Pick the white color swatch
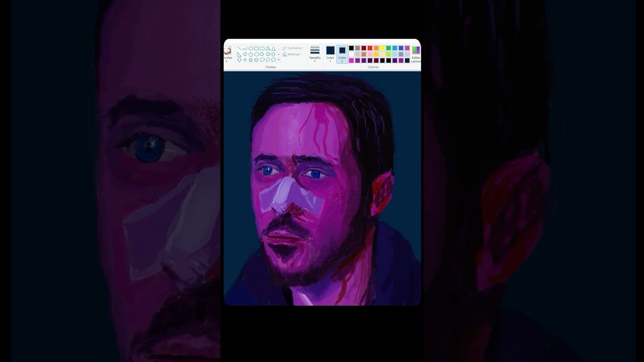Screen dimensions: 644x362 point(351,54)
